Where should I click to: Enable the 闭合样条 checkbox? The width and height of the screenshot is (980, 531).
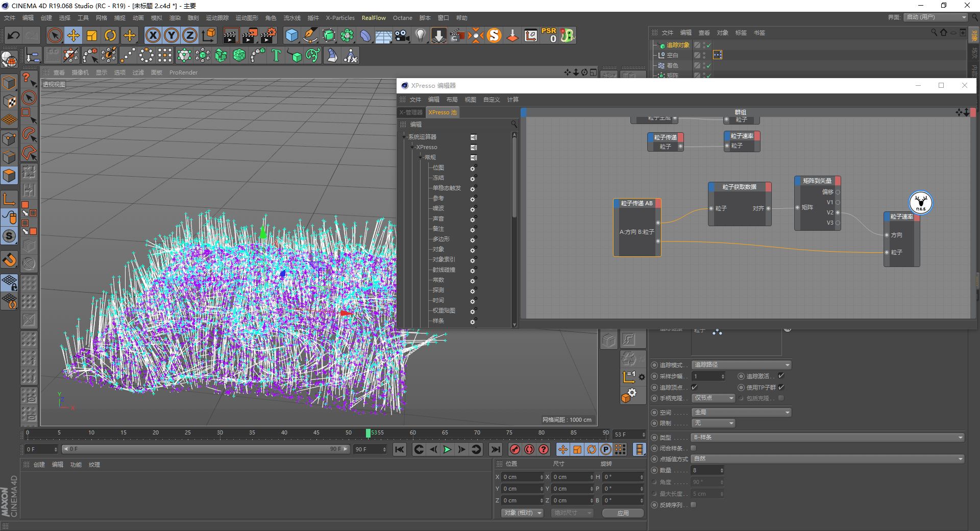693,448
